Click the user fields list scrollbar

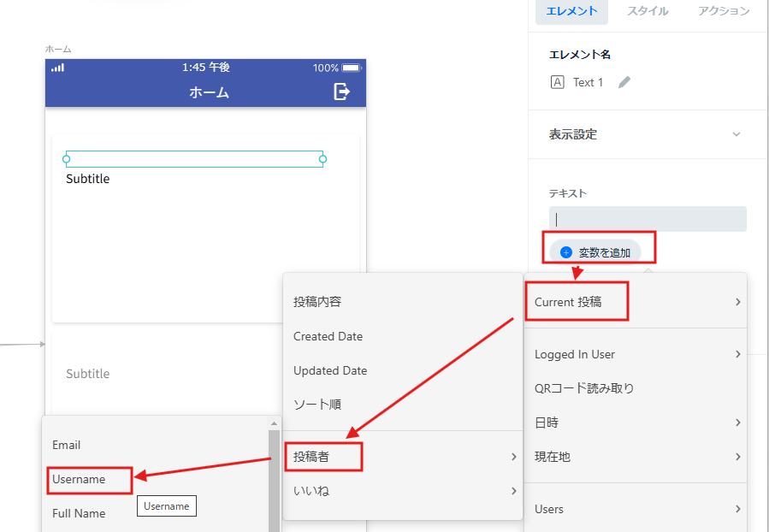point(274,481)
